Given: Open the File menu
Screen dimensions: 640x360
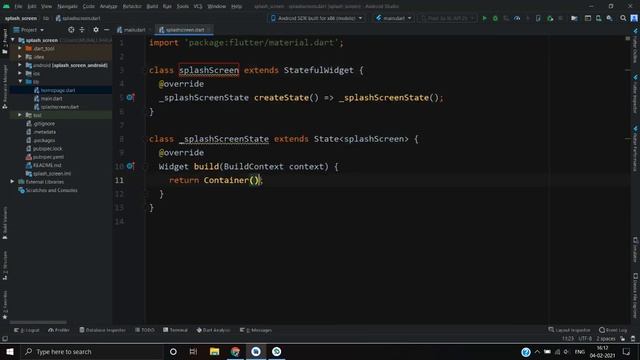Looking at the screenshot, I should (x=18, y=6).
